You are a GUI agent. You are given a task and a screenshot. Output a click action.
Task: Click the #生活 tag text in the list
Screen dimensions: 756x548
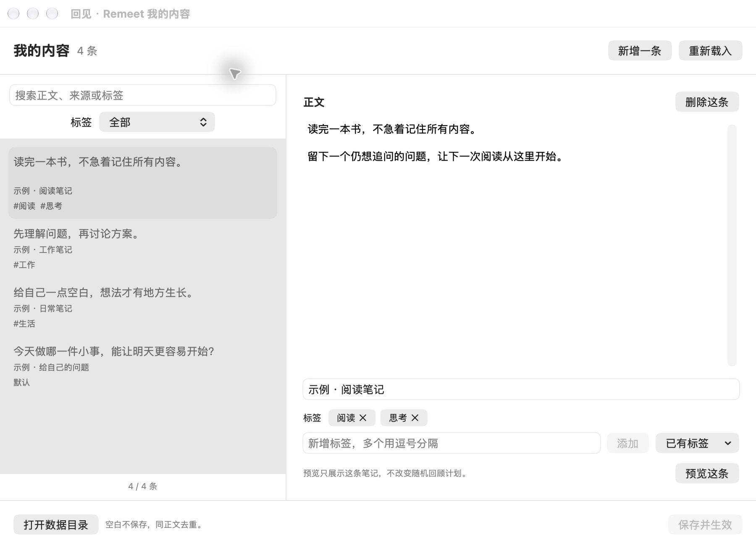24,324
